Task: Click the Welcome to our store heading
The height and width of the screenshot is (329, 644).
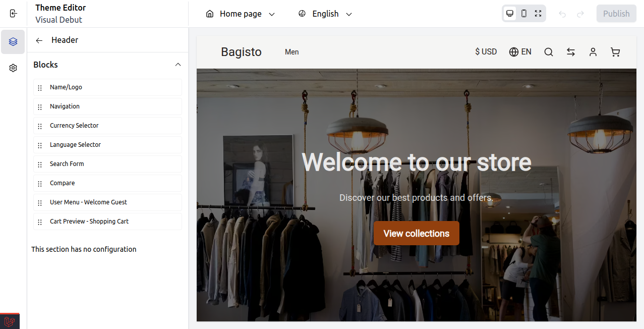Action: point(417,162)
